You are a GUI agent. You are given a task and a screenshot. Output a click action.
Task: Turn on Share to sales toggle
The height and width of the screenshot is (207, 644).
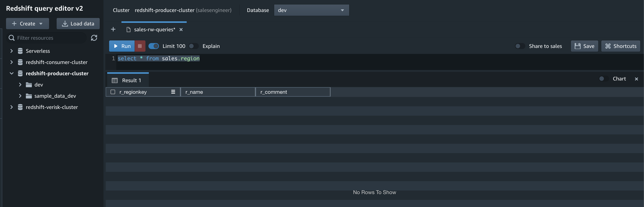pos(520,46)
